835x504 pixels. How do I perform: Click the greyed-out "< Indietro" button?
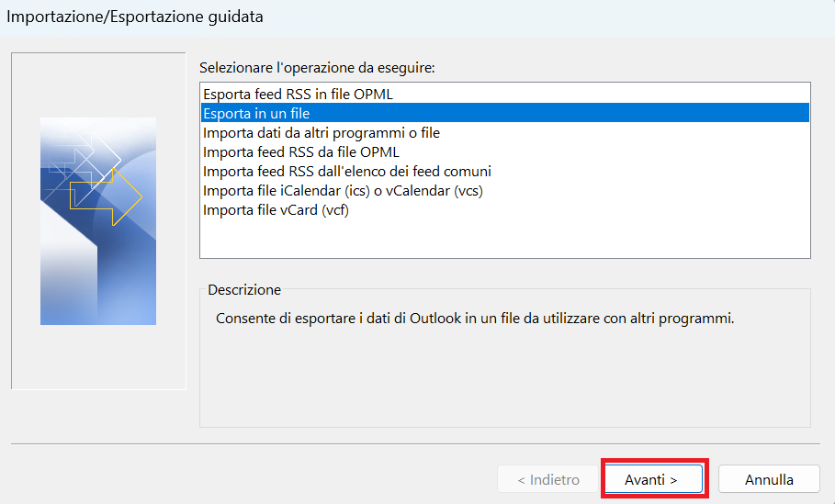548,479
